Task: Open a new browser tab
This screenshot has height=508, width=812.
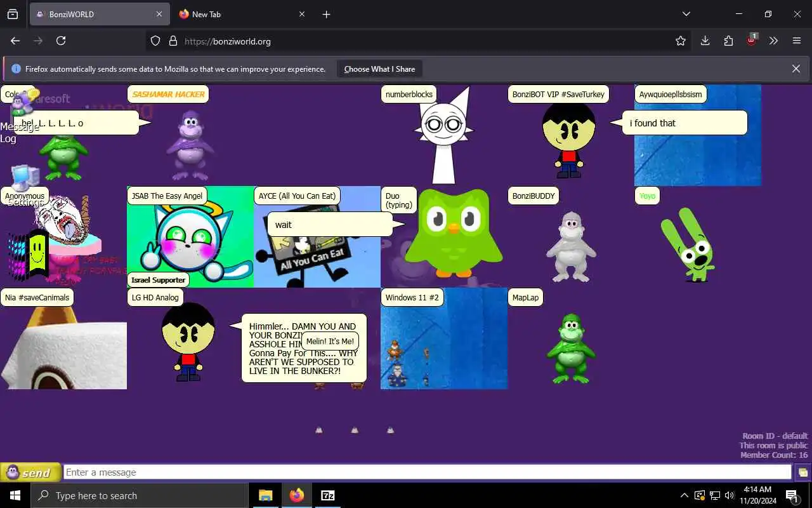Action: click(326, 14)
